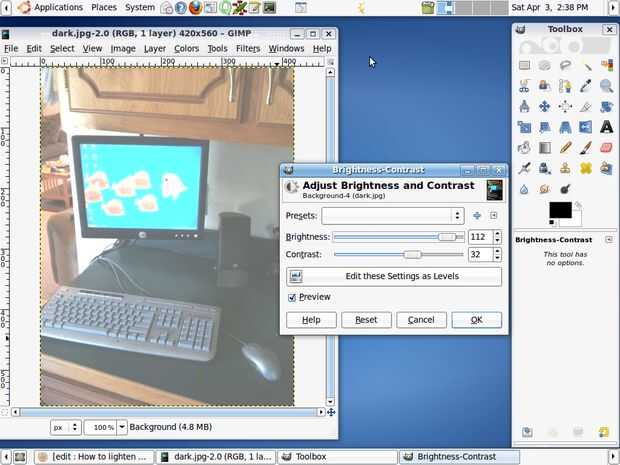This screenshot has width=620, height=465.
Task: Select the Ink tool
Action: [x=545, y=168]
